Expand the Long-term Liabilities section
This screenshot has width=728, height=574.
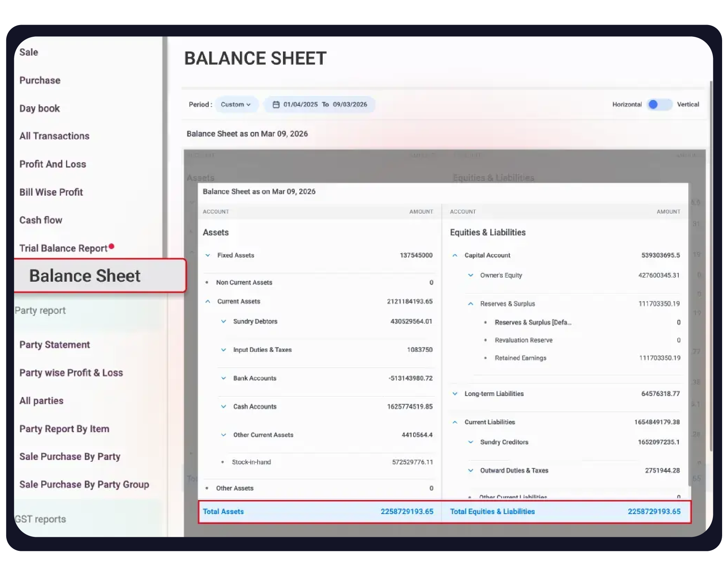click(455, 393)
